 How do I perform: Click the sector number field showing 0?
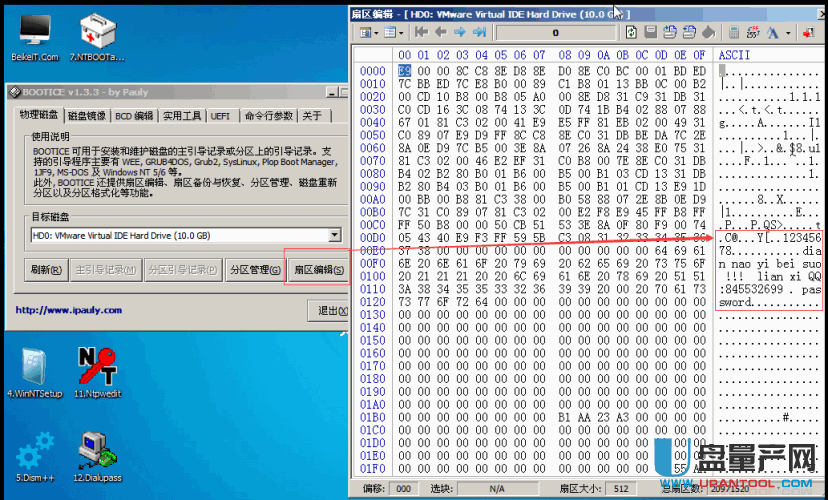click(556, 33)
